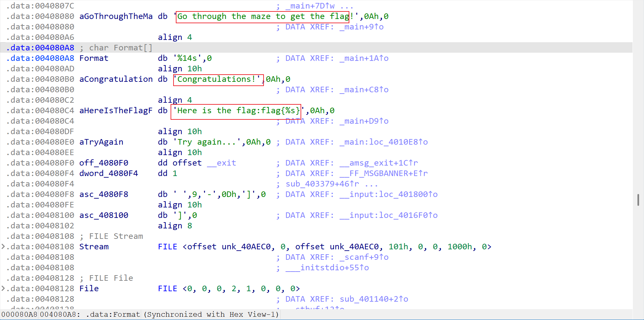This screenshot has width=644, height=320.
Task: Click the .data:004080AD address
Action: click(x=40, y=69)
